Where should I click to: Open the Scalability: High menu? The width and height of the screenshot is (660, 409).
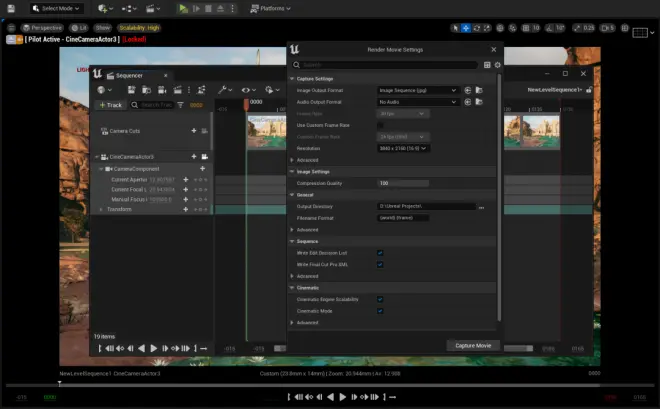pyautogui.click(x=139, y=28)
